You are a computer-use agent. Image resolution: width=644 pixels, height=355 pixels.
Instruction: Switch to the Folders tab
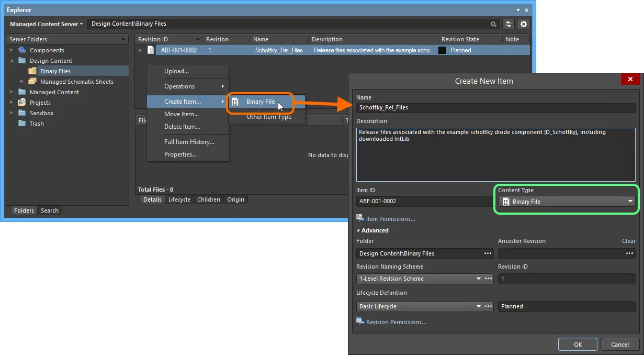[x=24, y=210]
